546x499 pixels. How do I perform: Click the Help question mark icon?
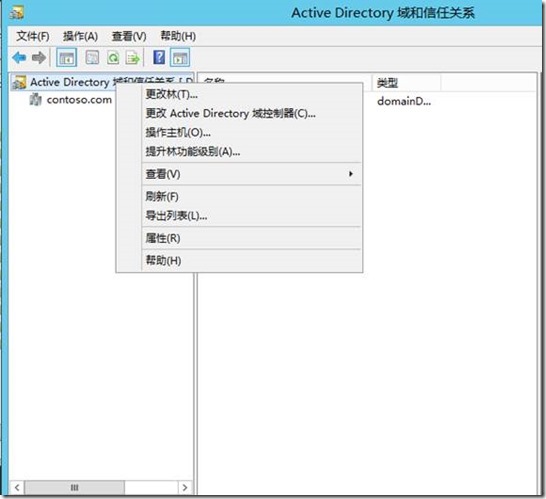click(x=159, y=57)
